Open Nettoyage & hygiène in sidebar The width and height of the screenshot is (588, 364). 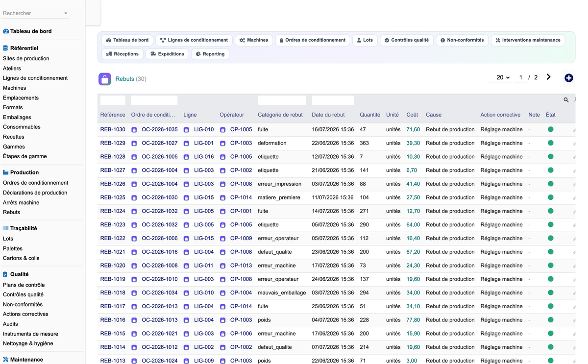coord(28,343)
